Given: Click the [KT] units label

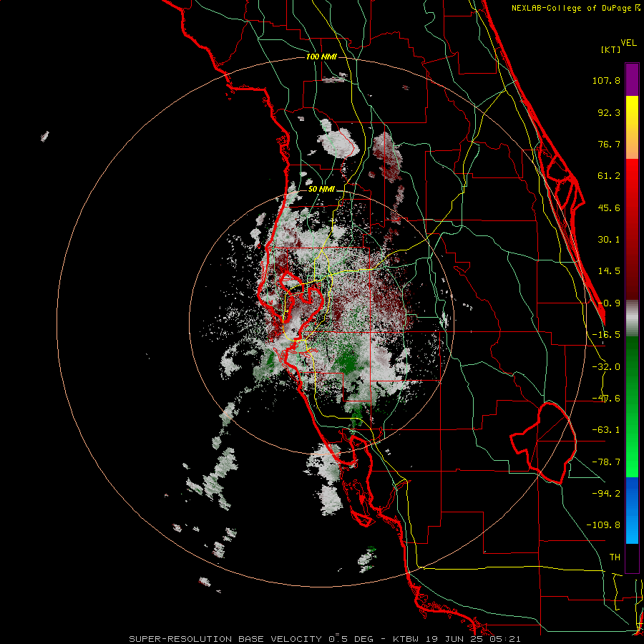Looking at the screenshot, I should [x=611, y=49].
